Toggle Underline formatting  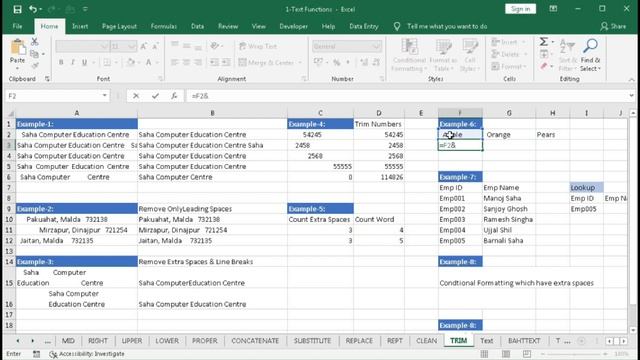pyautogui.click(x=84, y=62)
